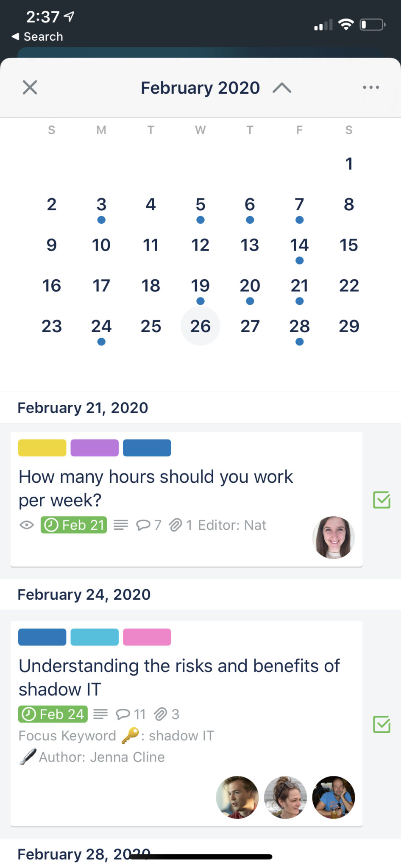
Task: Tap the clock icon inside the Feb 21 badge
Action: 50,525
